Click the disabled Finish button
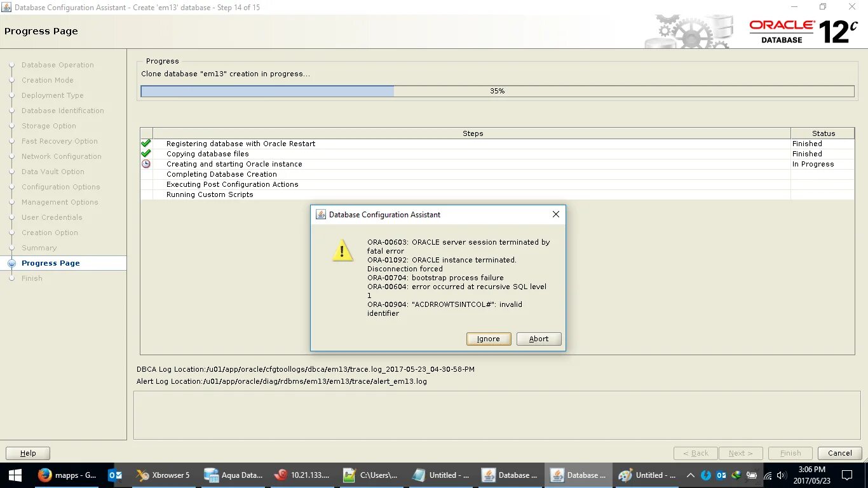This screenshot has height=488, width=868. click(790, 453)
